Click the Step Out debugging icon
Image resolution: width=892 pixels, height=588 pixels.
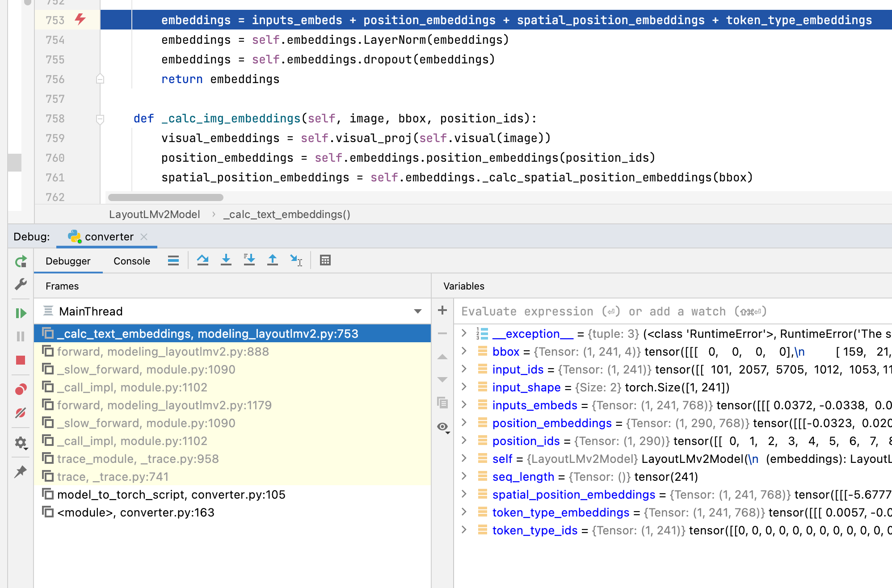point(273,260)
